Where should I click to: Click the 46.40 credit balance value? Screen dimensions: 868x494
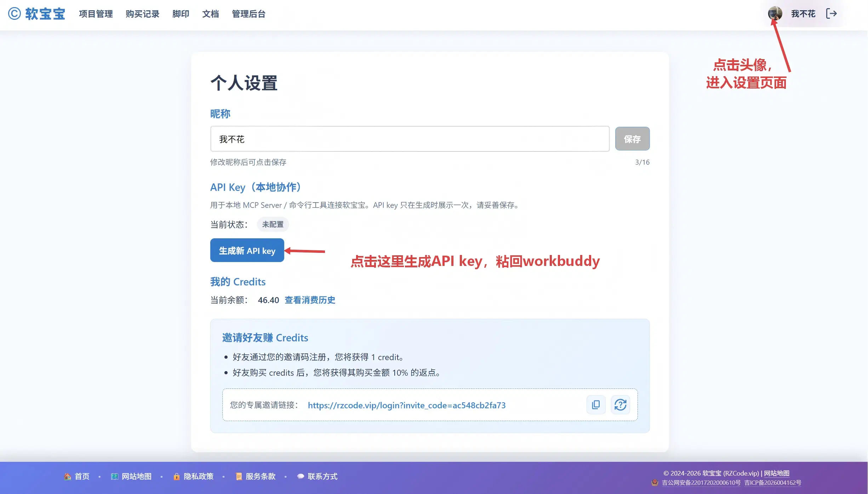tap(268, 300)
